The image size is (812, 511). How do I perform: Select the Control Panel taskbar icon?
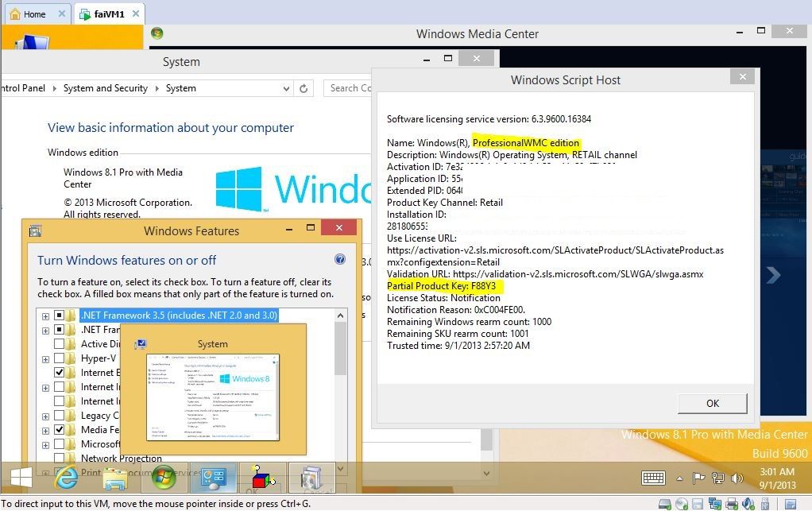pos(213,478)
